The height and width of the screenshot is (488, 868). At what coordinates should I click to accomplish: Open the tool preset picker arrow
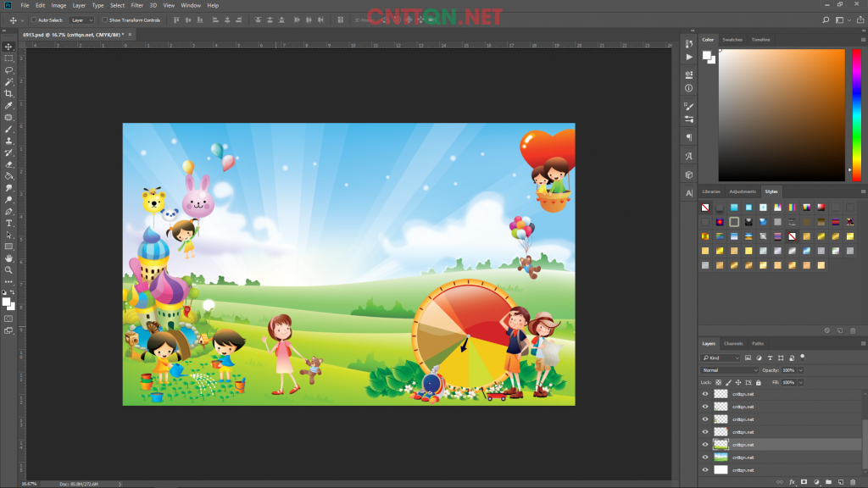(x=22, y=20)
